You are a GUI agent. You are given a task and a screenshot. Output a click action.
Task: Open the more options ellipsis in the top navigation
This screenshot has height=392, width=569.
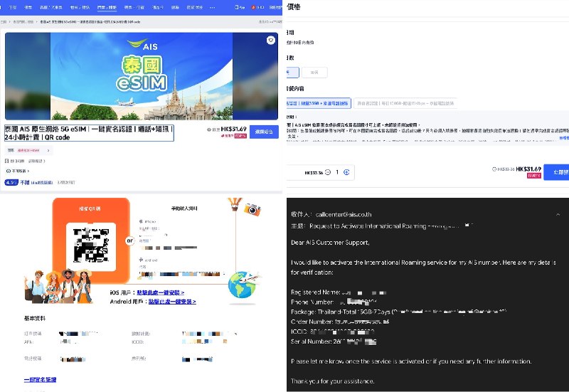(212, 7)
